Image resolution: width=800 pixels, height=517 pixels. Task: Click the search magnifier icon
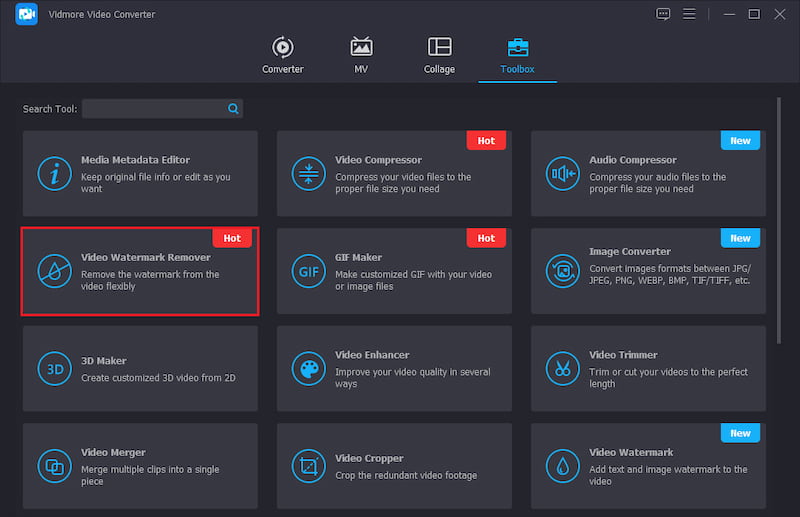click(233, 109)
